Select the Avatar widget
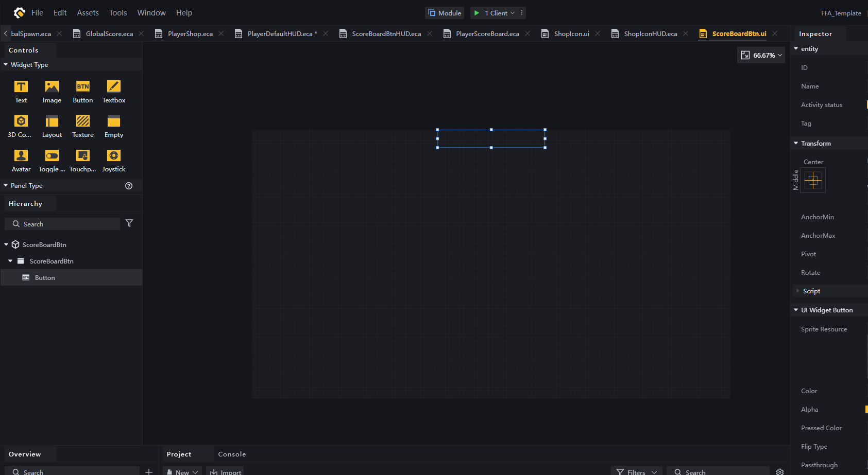Viewport: 868px width, 475px height. pyautogui.click(x=21, y=161)
